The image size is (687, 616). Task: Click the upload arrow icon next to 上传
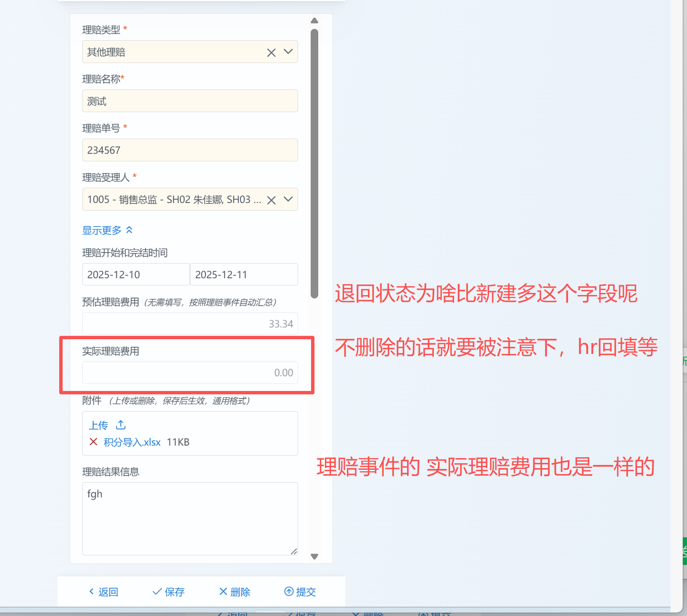coord(121,425)
